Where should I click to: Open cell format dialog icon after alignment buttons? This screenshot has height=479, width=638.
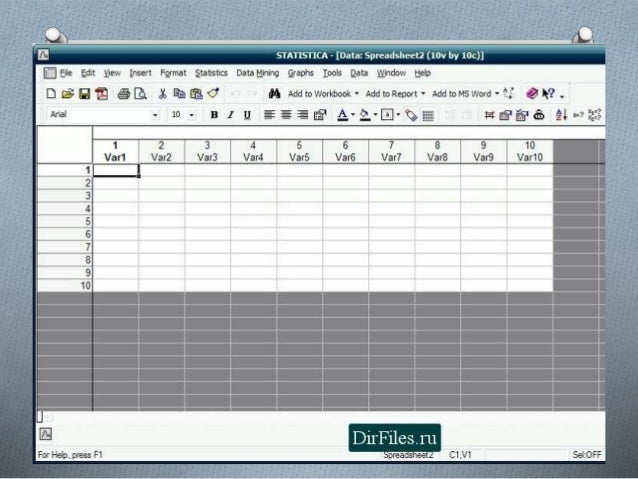(x=320, y=115)
